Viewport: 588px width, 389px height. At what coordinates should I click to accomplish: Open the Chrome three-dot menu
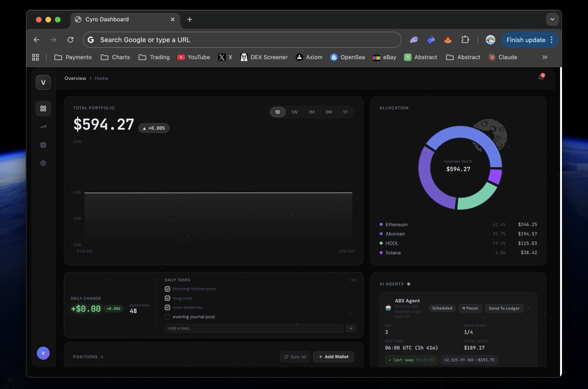[x=552, y=40]
